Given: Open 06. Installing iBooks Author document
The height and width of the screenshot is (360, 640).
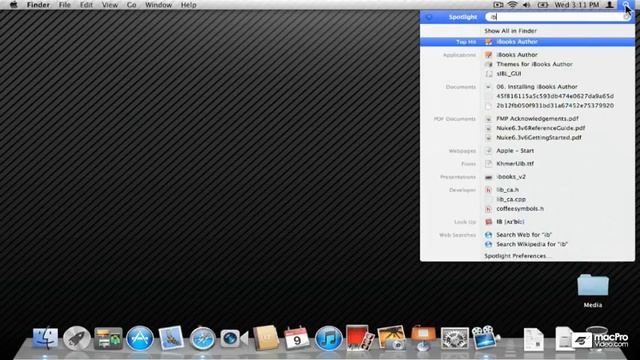Looking at the screenshot, I should click(x=527, y=87).
